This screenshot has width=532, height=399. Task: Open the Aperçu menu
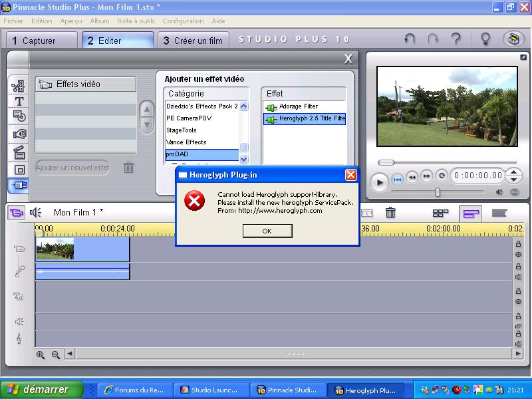pyautogui.click(x=71, y=21)
